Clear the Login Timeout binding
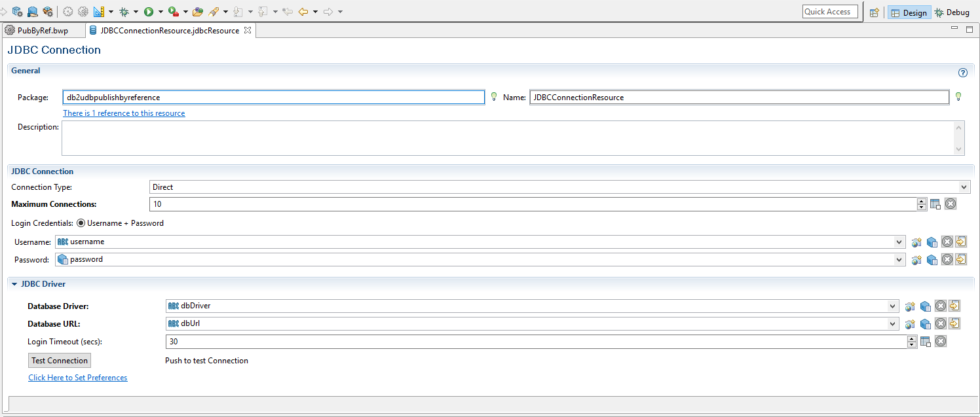 pyautogui.click(x=940, y=340)
